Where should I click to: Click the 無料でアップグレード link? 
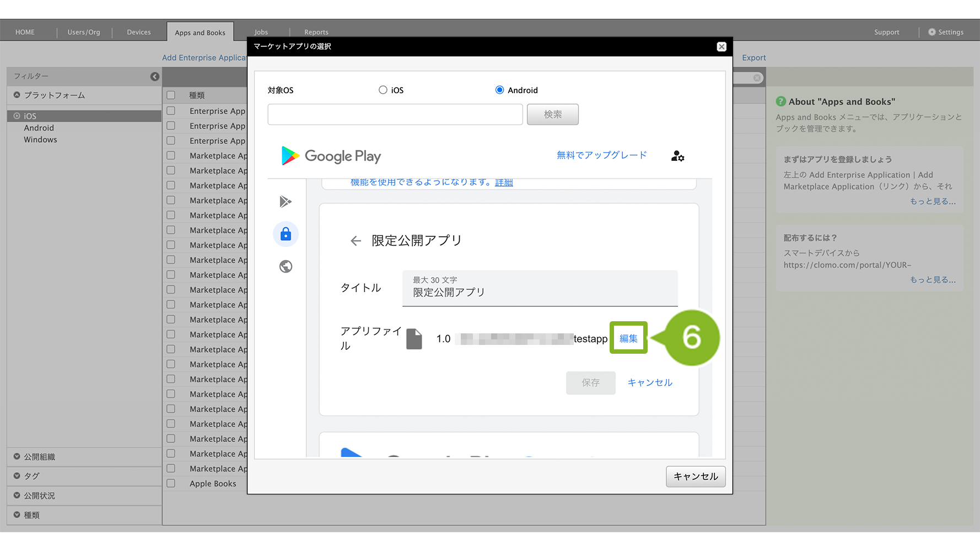tap(601, 155)
